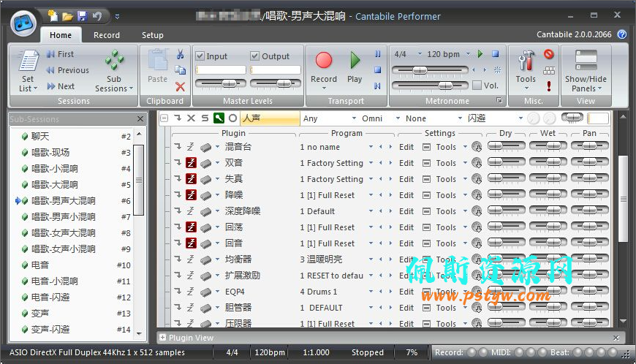The height and width of the screenshot is (364, 636).
Task: Open the Sub Sessions dropdown
Action: (x=114, y=72)
